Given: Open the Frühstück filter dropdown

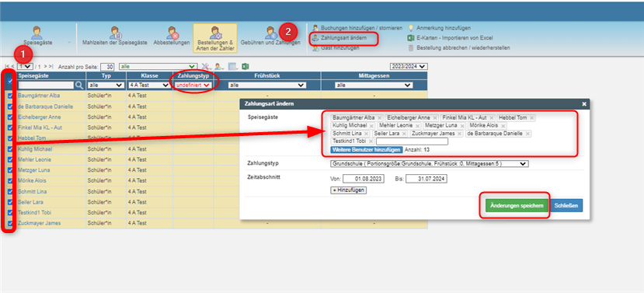Looking at the screenshot, I should click(267, 85).
